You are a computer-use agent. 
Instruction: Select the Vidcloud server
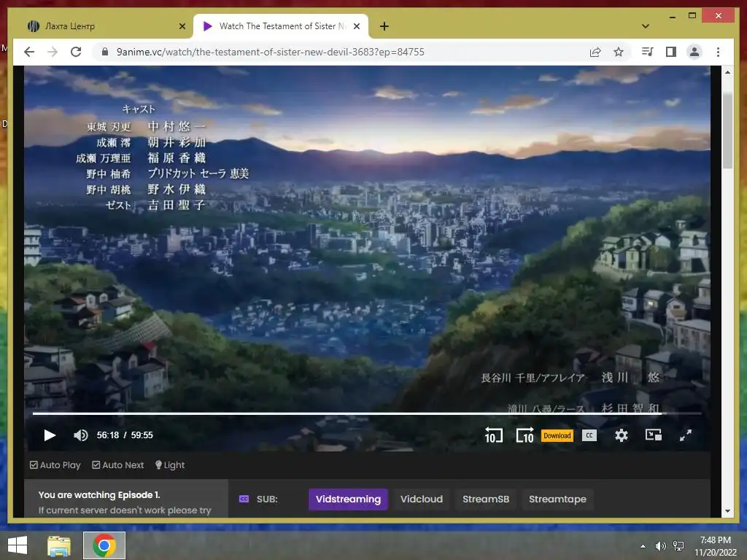point(422,499)
